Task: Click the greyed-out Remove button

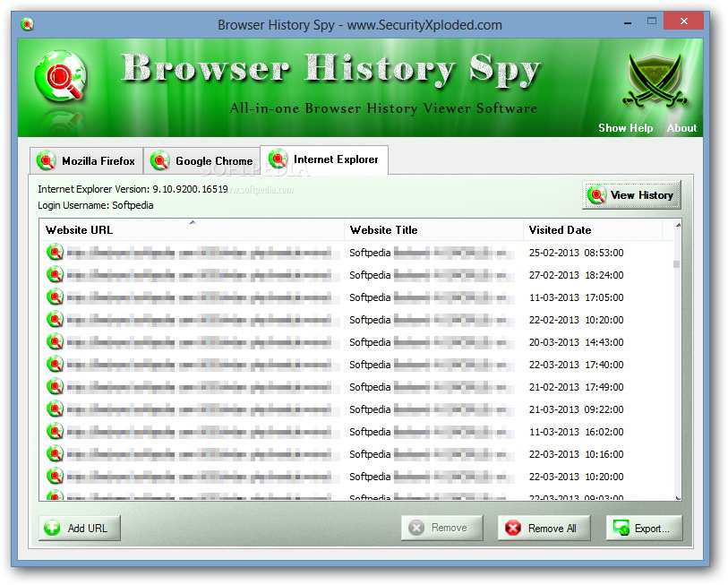Action: [442, 528]
